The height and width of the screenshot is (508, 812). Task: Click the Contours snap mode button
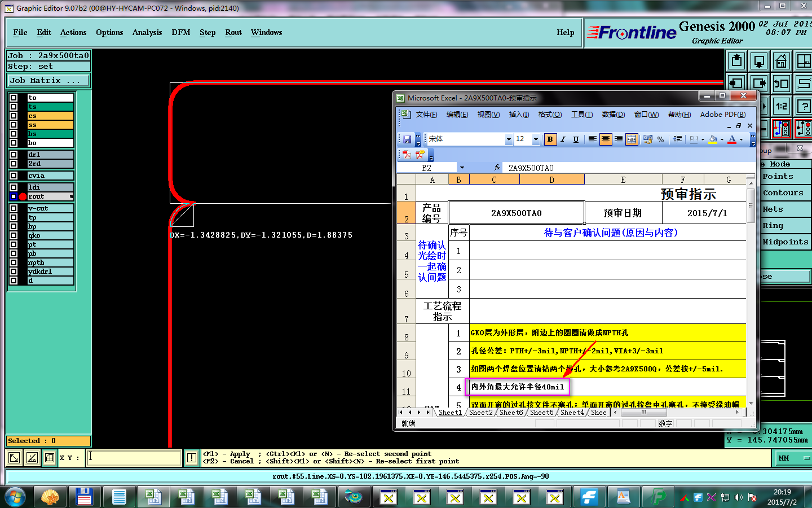(785, 193)
